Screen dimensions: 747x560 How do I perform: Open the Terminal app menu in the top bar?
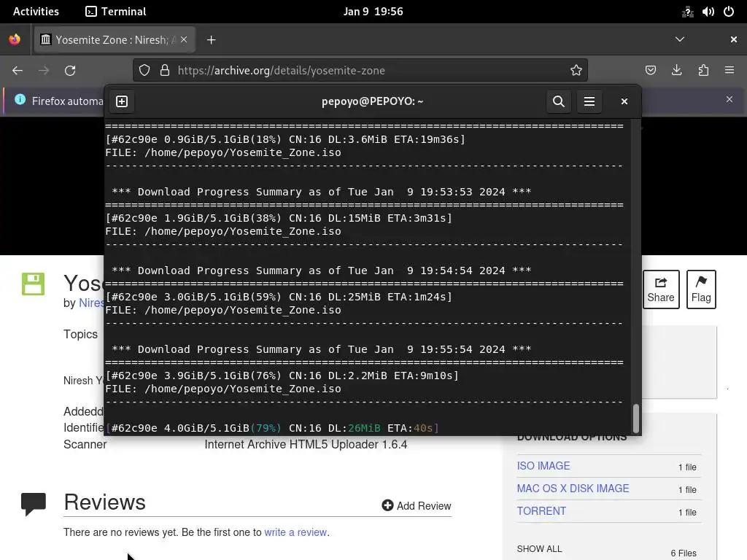(116, 12)
